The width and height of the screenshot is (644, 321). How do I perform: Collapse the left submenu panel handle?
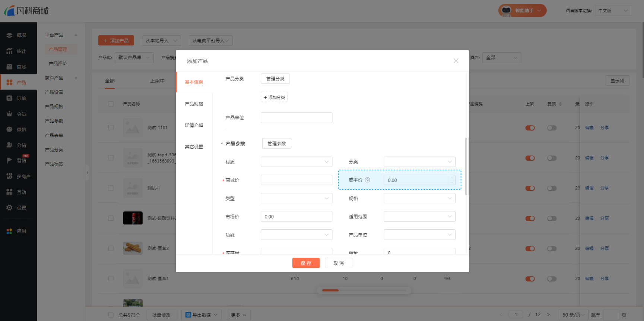(87, 173)
